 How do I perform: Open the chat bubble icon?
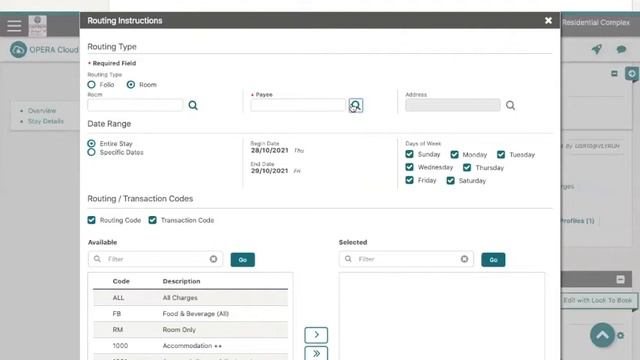tap(622, 49)
